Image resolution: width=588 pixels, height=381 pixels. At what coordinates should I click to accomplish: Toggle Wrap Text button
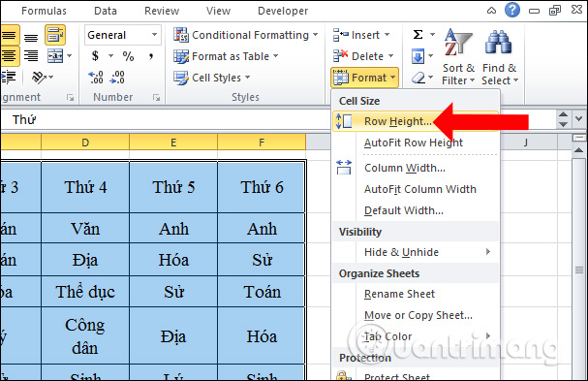click(x=55, y=35)
